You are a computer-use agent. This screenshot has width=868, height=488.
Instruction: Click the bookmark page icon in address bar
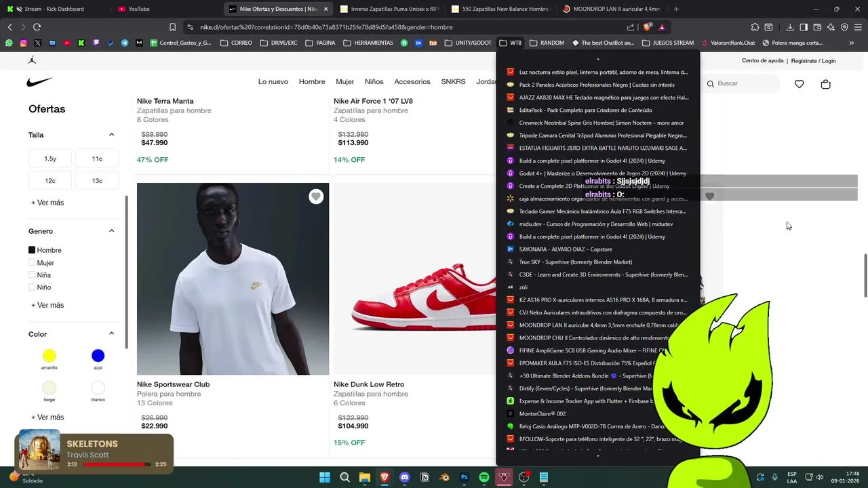point(172,27)
